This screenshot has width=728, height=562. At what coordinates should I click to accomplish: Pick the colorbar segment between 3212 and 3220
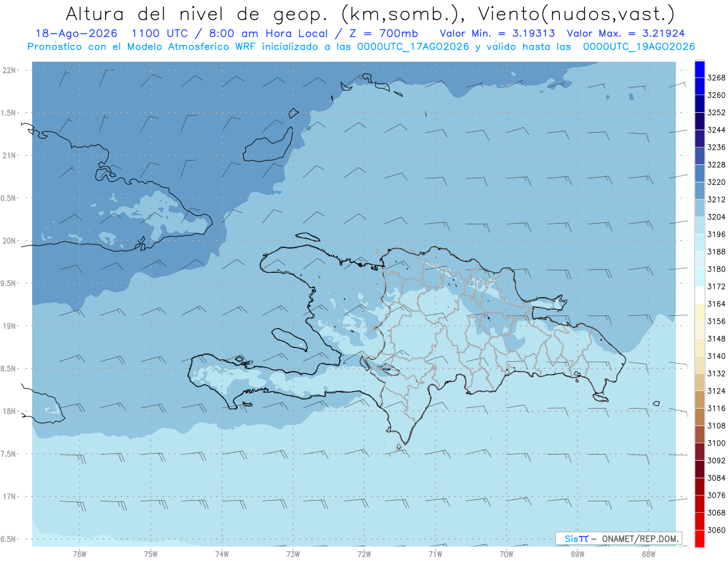(x=699, y=190)
